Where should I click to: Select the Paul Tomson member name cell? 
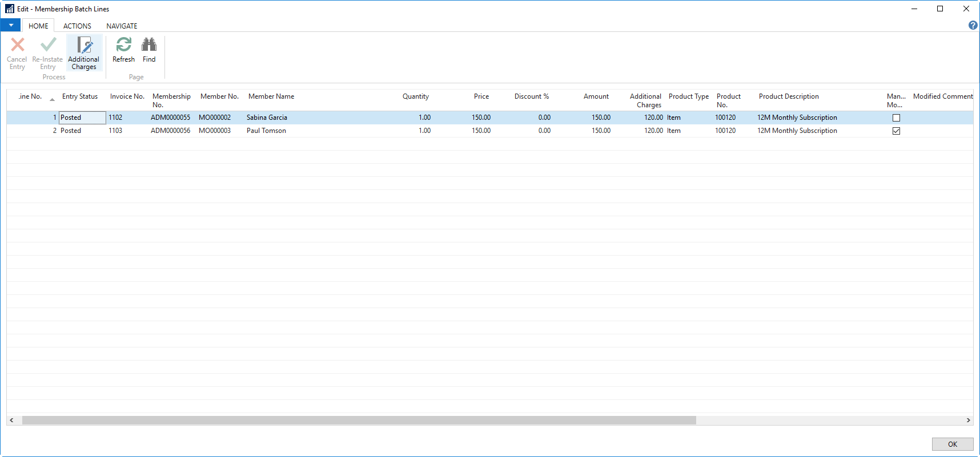coord(266,131)
